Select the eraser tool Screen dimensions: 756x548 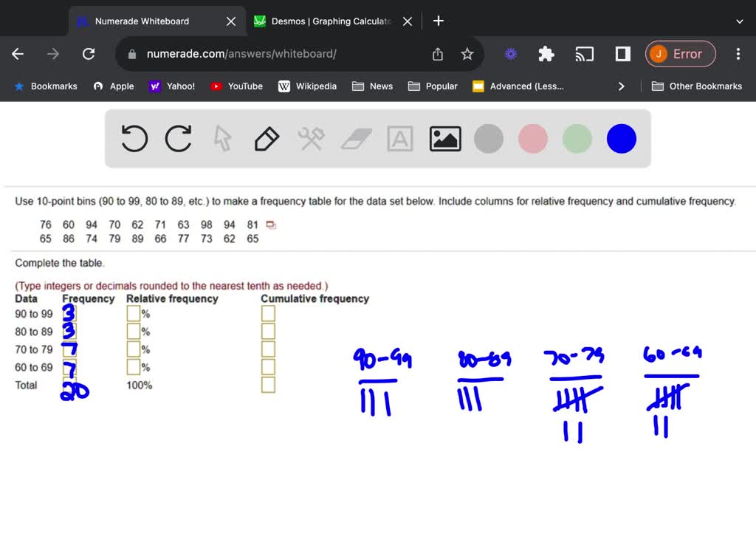(x=355, y=138)
